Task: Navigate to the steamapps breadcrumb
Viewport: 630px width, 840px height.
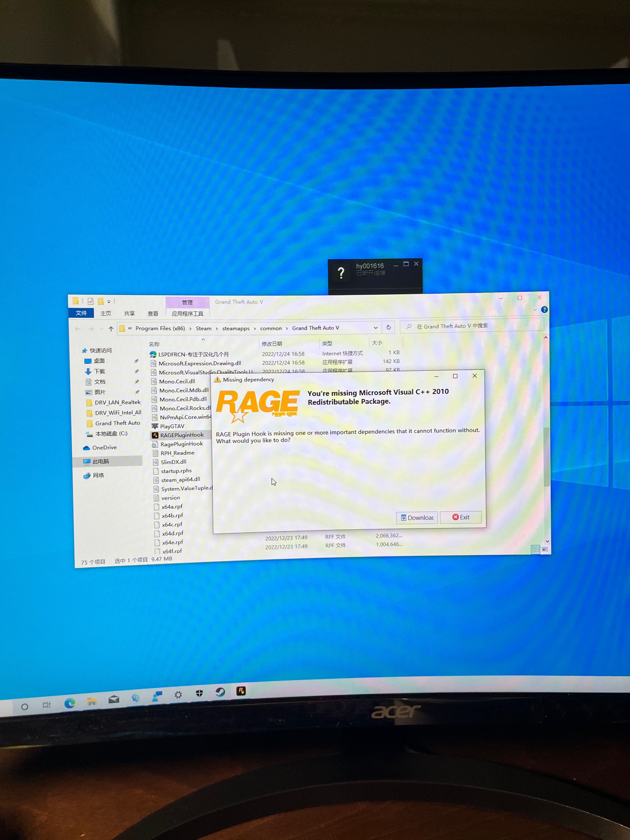Action: [236, 329]
